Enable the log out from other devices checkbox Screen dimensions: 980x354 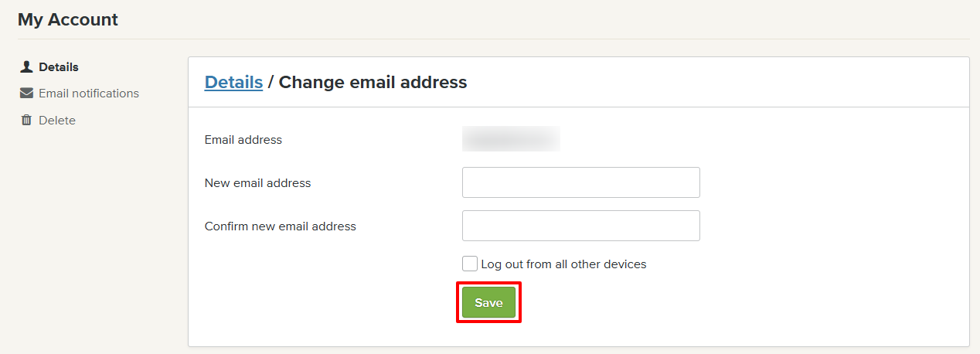tap(470, 264)
